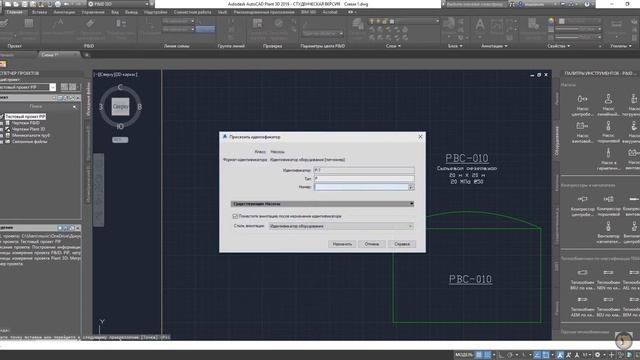640x360 pixels.
Task: Select the centrifugal pump icon in tool palette
Action: pyautogui.click(x=582, y=99)
